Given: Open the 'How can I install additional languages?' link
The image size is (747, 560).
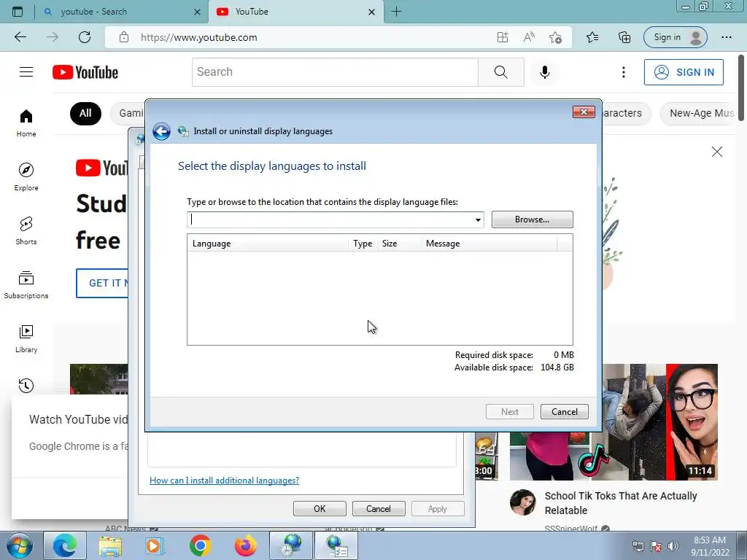Looking at the screenshot, I should [x=225, y=481].
